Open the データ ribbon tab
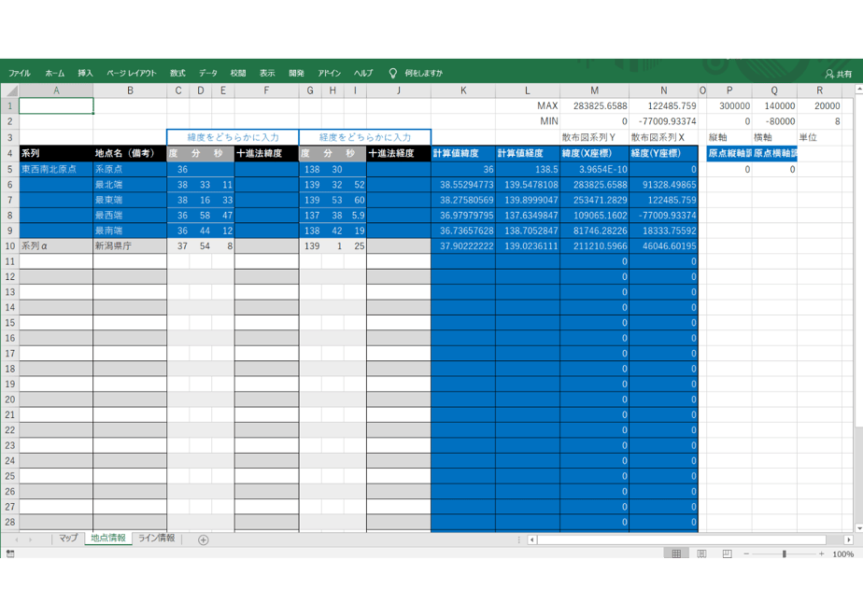The image size is (863, 616). pos(208,73)
